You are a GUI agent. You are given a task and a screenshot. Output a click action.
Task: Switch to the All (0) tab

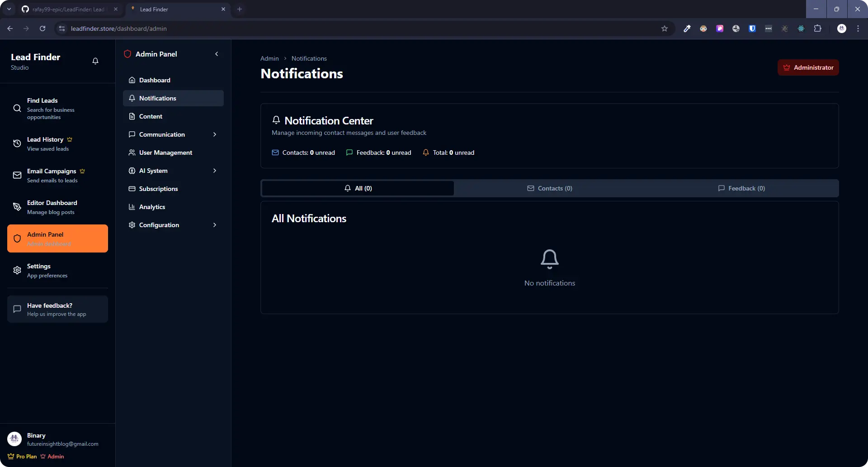(358, 188)
